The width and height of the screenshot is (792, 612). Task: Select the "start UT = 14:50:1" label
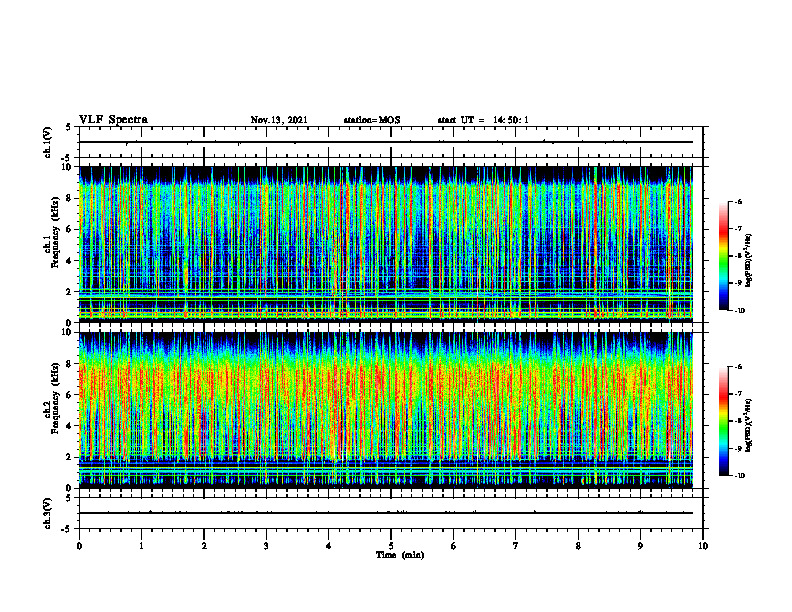[x=483, y=120]
